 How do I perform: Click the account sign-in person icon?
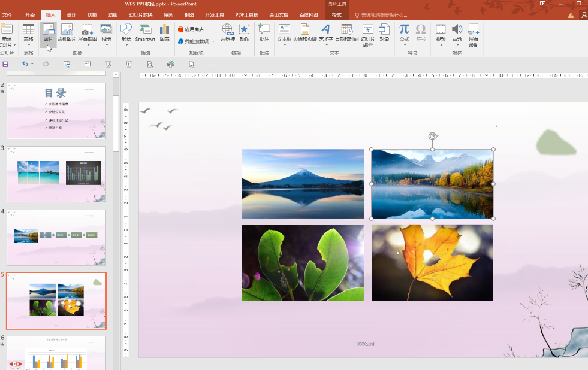click(584, 15)
